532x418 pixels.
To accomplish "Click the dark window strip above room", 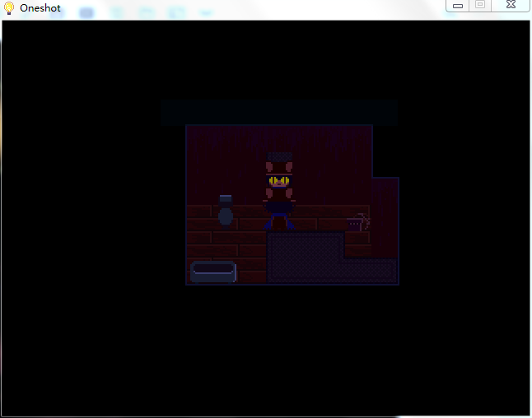I will [279, 112].
